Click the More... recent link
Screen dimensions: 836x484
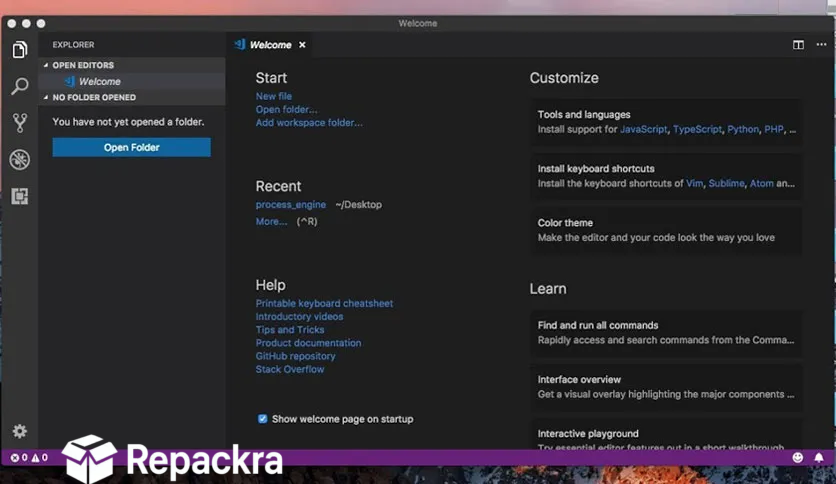click(x=271, y=221)
